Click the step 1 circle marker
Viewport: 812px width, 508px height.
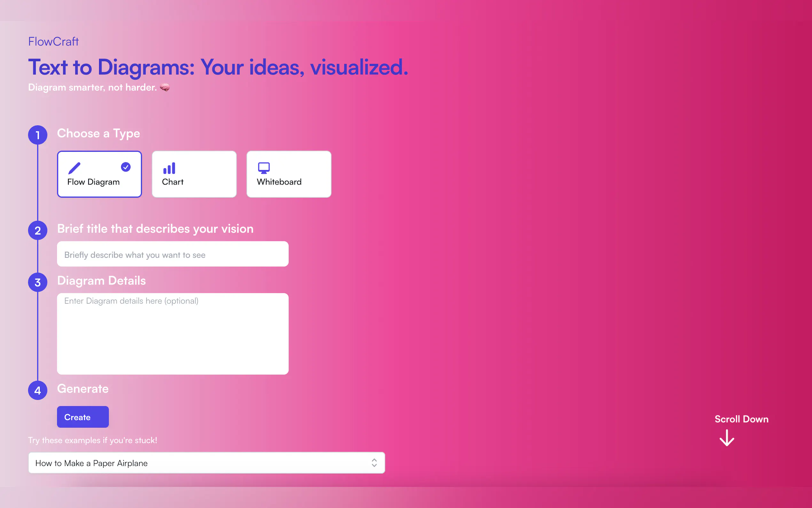[38, 135]
